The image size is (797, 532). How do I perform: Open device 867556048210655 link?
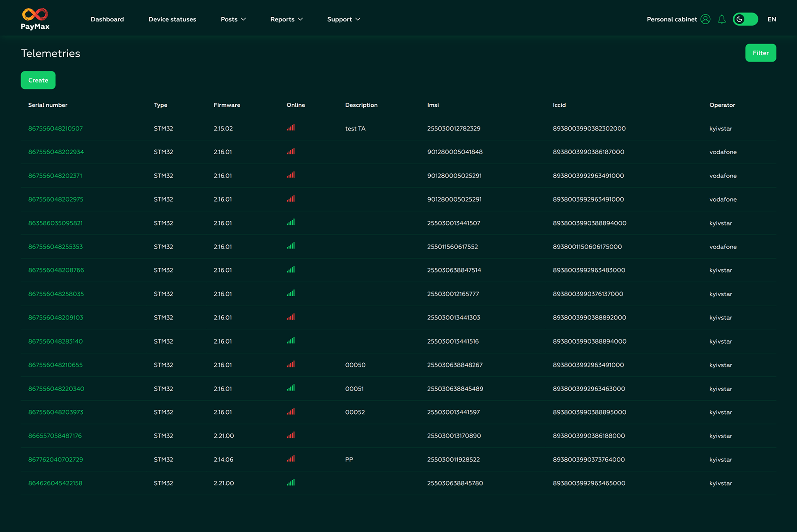point(55,365)
